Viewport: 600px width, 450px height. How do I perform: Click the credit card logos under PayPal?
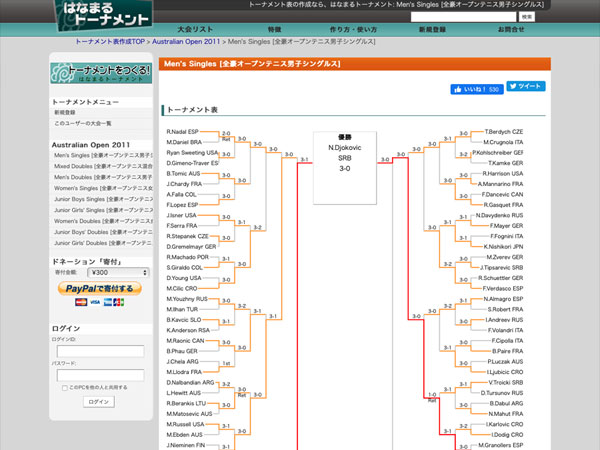click(99, 302)
